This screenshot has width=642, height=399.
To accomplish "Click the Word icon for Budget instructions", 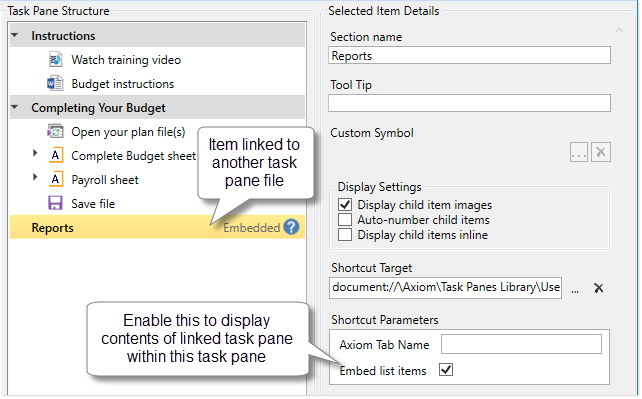I will [x=55, y=83].
